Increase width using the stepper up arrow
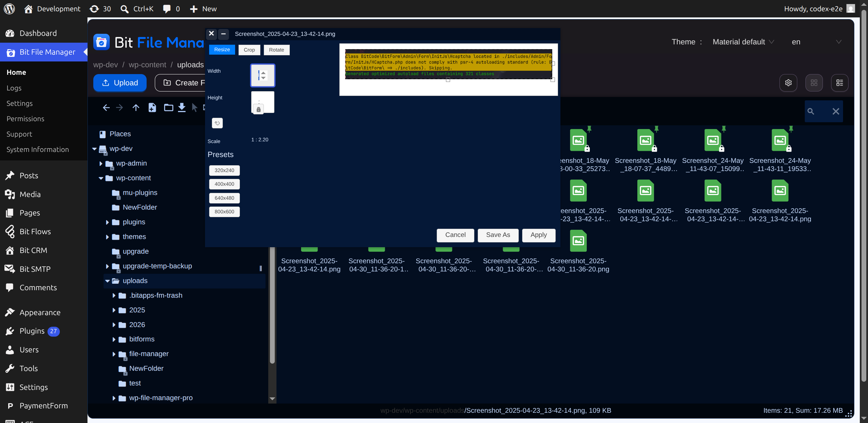 click(x=263, y=73)
